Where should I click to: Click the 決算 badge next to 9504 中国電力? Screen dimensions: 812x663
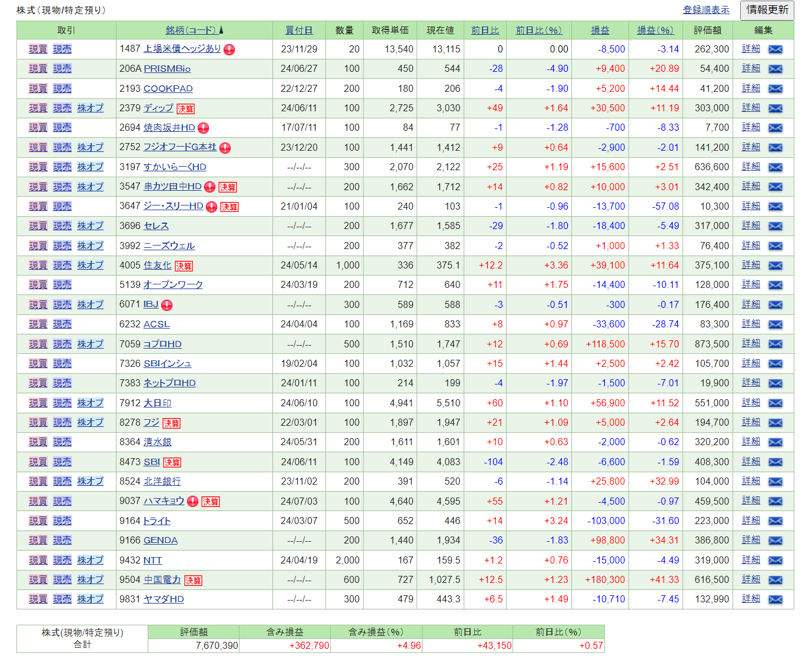click(193, 581)
